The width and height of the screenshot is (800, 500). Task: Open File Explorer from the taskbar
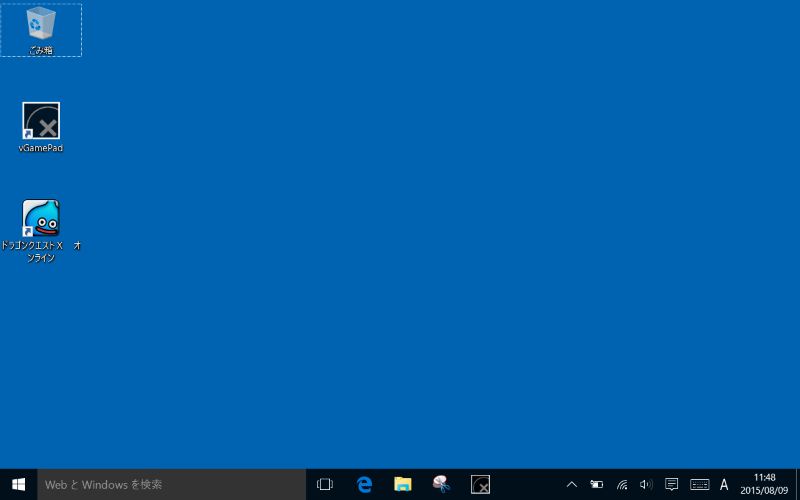pos(403,484)
